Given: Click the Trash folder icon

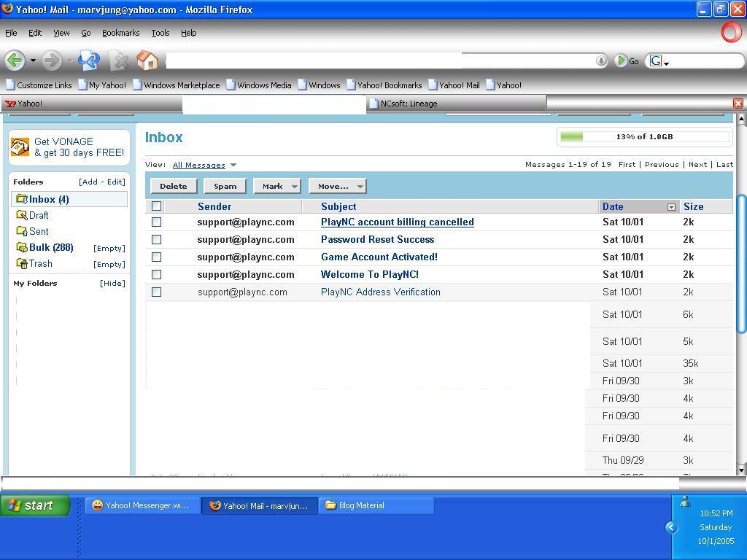Looking at the screenshot, I should click(x=22, y=263).
